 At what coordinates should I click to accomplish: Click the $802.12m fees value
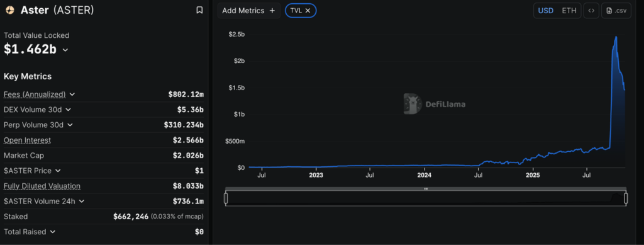186,94
